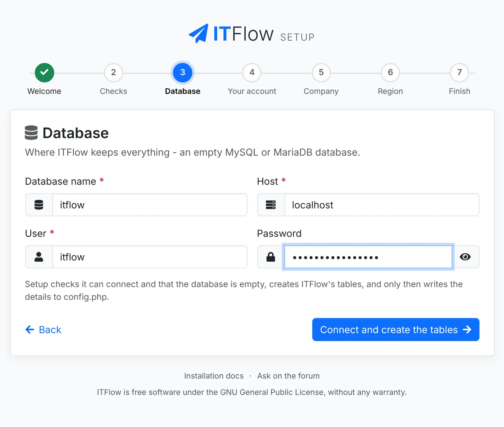
Task: Jump to step 4 Your account
Action: pos(252,72)
